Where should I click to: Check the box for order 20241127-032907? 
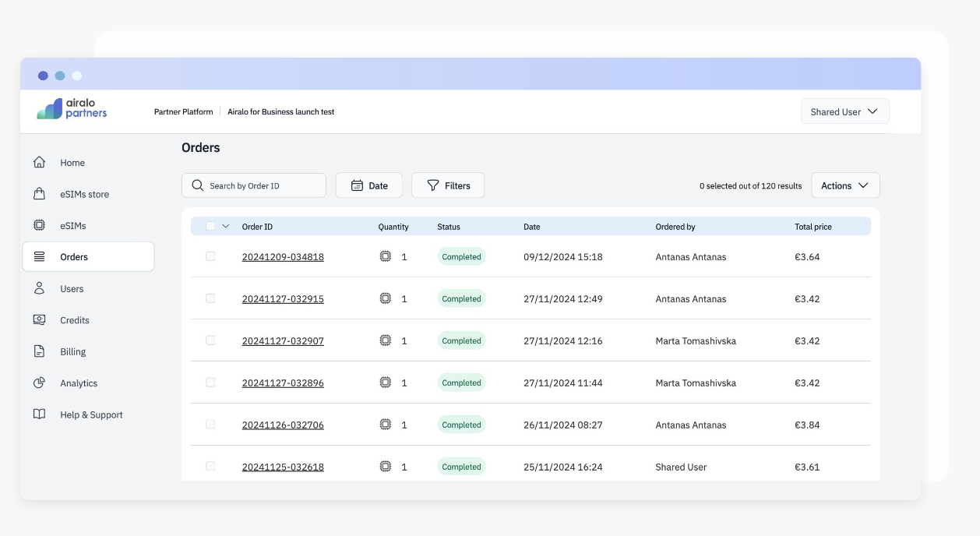tap(210, 340)
